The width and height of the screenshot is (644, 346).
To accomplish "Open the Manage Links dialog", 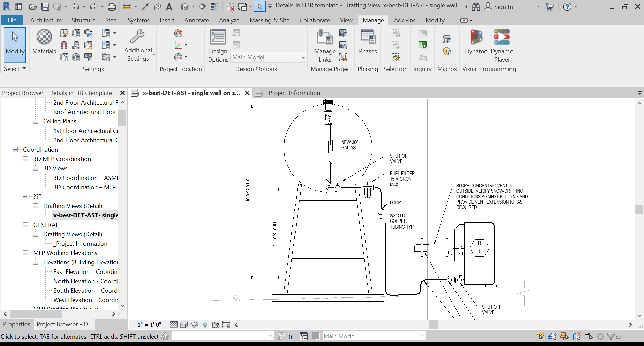I will 324,44.
